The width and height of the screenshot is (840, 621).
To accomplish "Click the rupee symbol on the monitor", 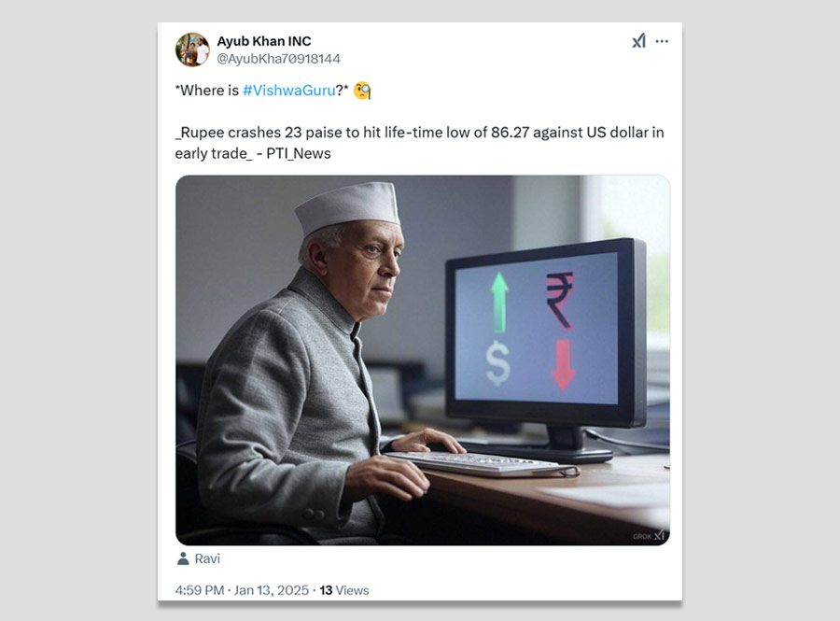I will pyautogui.click(x=560, y=300).
